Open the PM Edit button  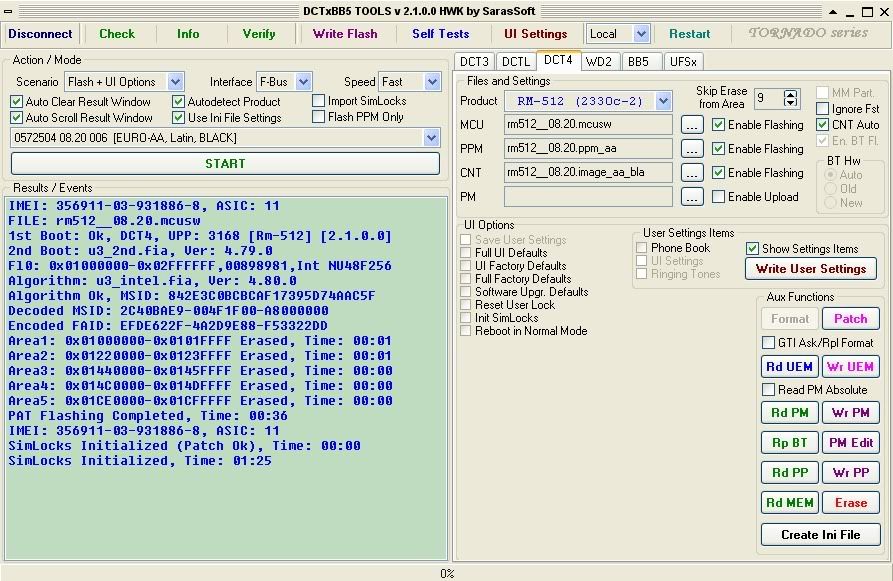click(x=850, y=443)
